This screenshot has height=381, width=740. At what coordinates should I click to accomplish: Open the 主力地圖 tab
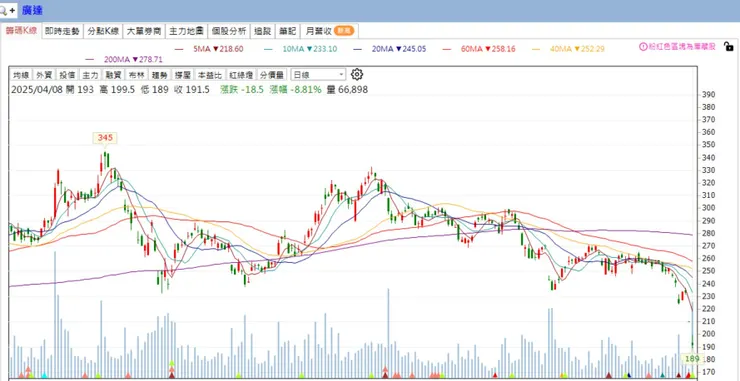186,31
